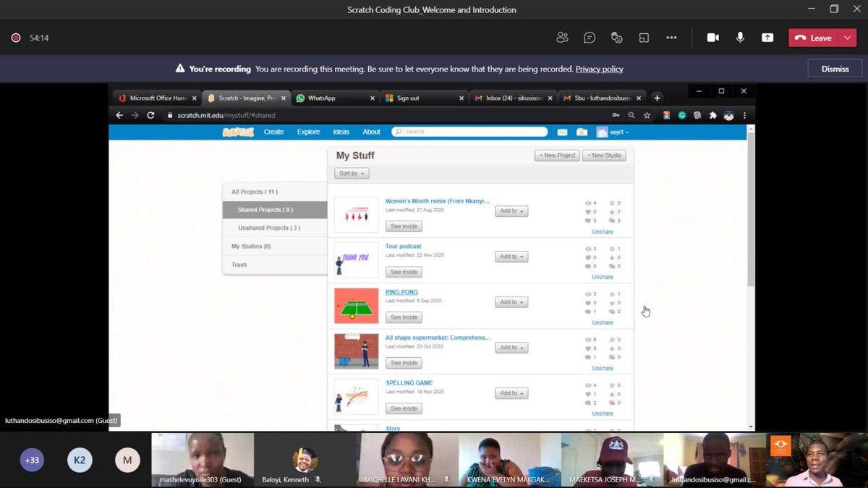868x488 pixels.
Task: Open Teams reactions and raise hand
Action: pos(617,38)
